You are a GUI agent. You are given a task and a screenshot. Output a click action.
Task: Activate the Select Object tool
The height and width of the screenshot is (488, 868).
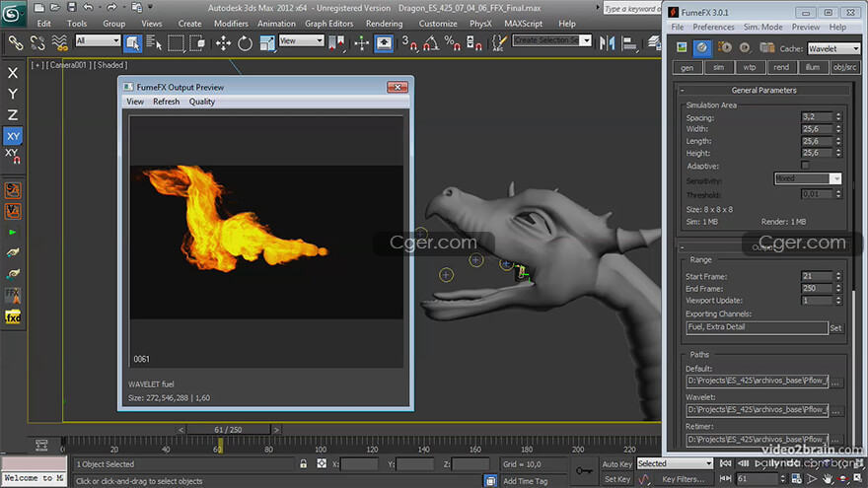click(132, 42)
